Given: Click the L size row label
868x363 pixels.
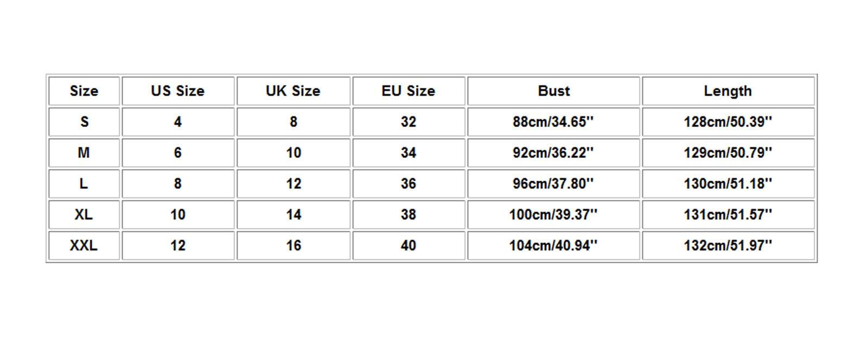Looking at the screenshot, I should (84, 183).
